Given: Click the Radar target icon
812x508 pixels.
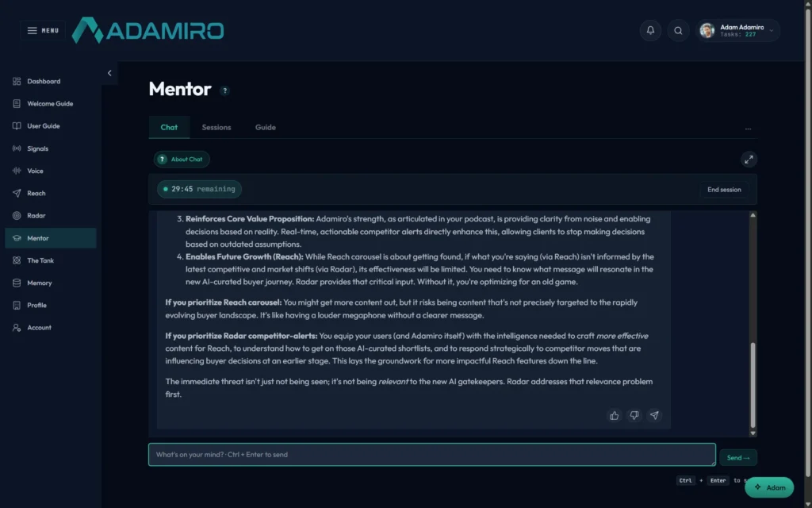Looking at the screenshot, I should point(17,216).
